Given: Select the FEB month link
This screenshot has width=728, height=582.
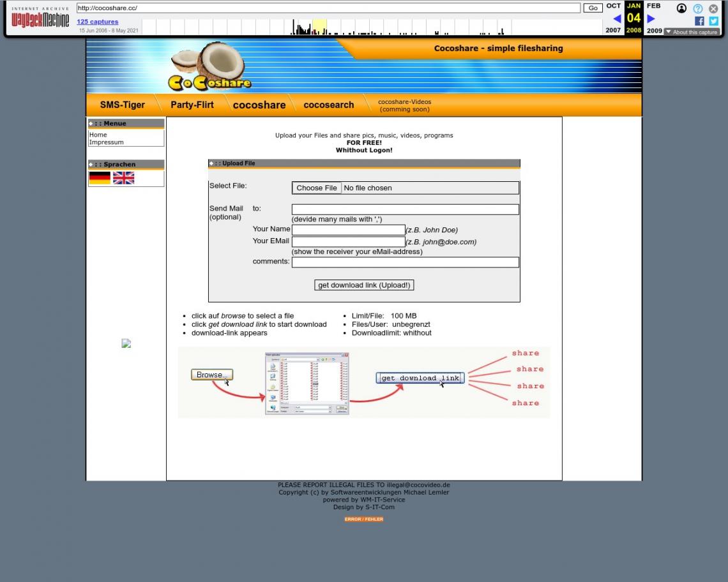Looking at the screenshot, I should (x=654, y=6).
